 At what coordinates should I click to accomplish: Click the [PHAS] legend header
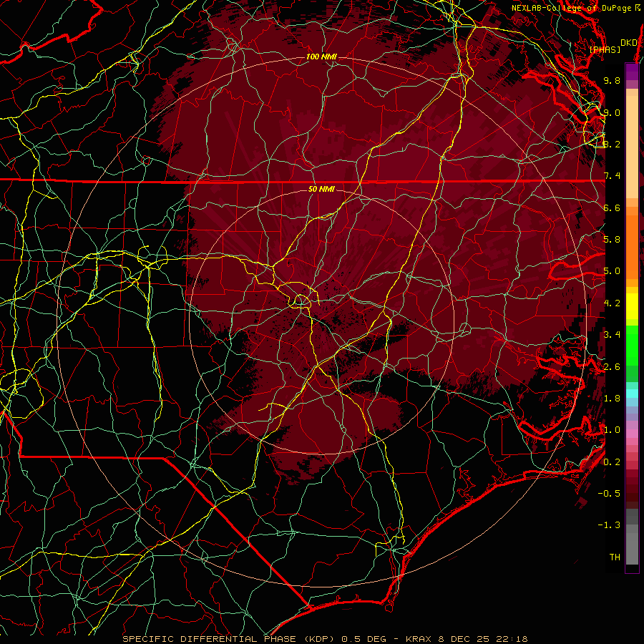pos(605,49)
